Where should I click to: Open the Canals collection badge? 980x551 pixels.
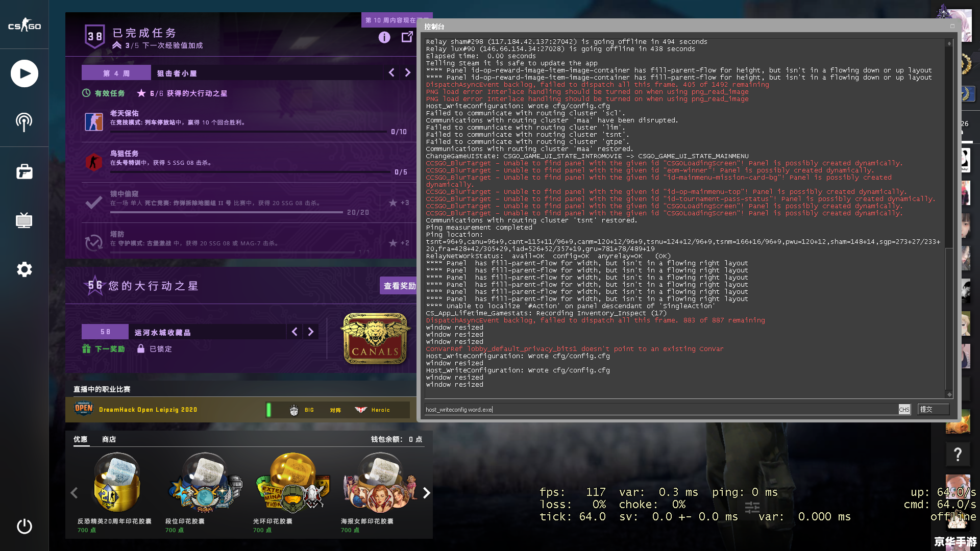point(375,338)
